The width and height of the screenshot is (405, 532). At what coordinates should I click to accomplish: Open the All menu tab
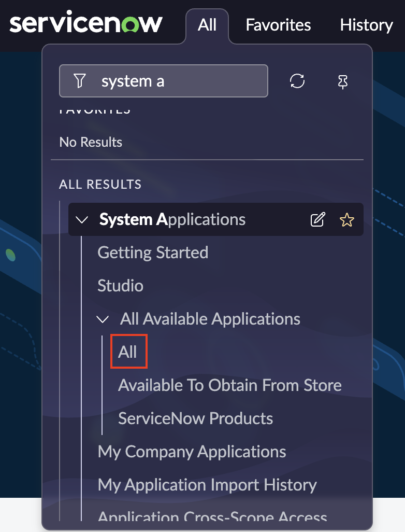(207, 25)
